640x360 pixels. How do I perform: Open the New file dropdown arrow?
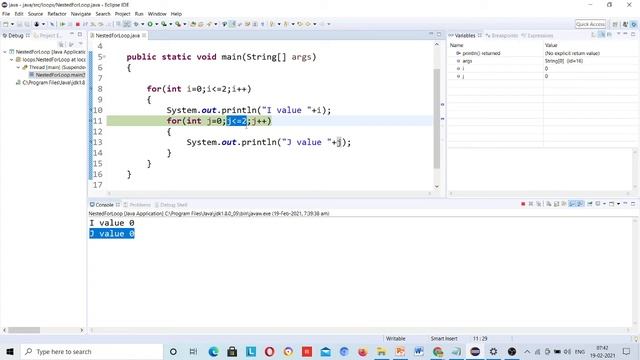(x=12, y=24)
